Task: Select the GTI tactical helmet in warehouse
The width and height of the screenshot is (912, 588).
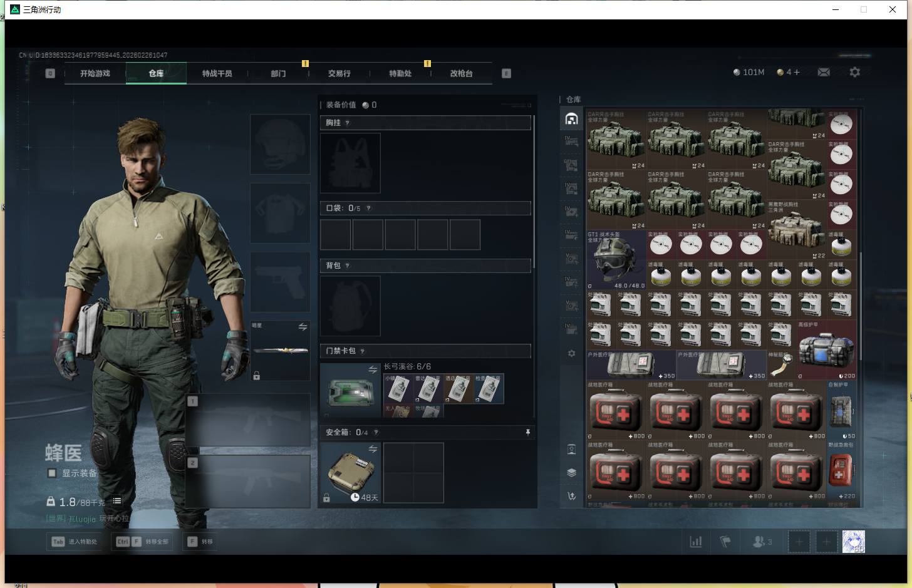Action: 616,260
